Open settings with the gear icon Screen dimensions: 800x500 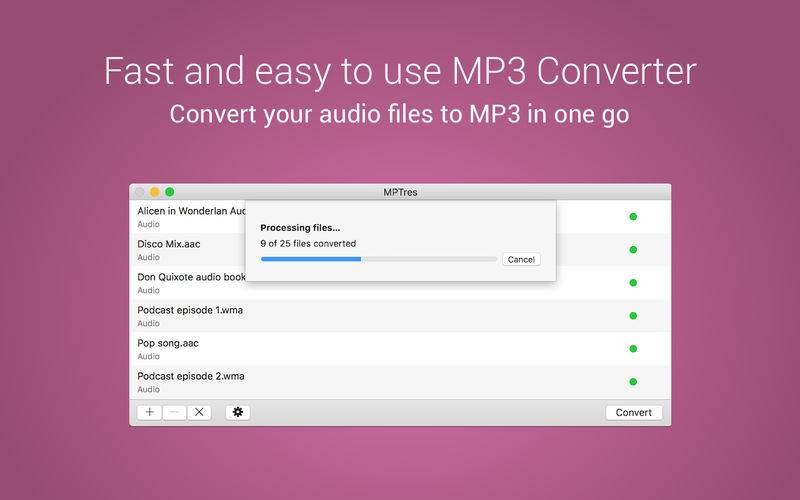click(x=238, y=412)
